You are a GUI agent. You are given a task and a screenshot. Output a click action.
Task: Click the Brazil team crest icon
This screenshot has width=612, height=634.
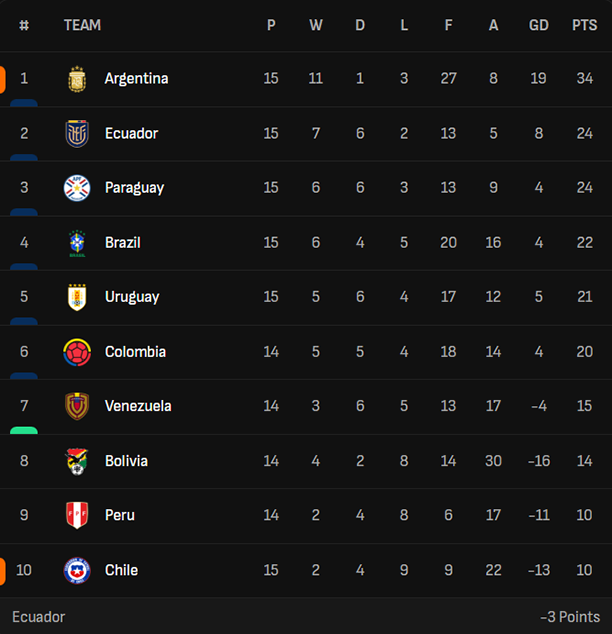(77, 243)
